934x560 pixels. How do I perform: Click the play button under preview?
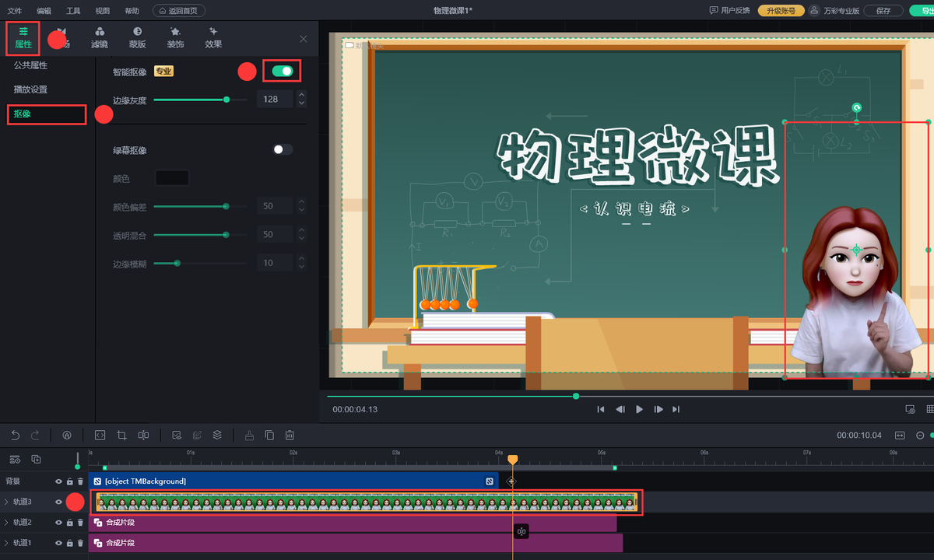click(639, 409)
